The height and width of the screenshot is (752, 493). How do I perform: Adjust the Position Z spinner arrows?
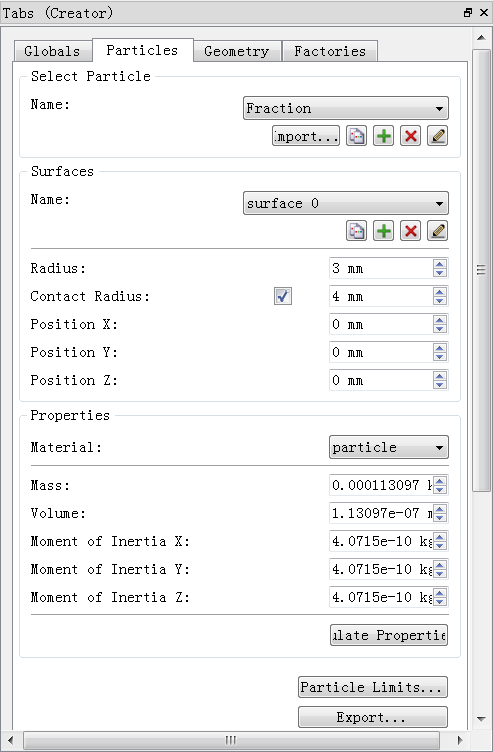click(x=440, y=380)
